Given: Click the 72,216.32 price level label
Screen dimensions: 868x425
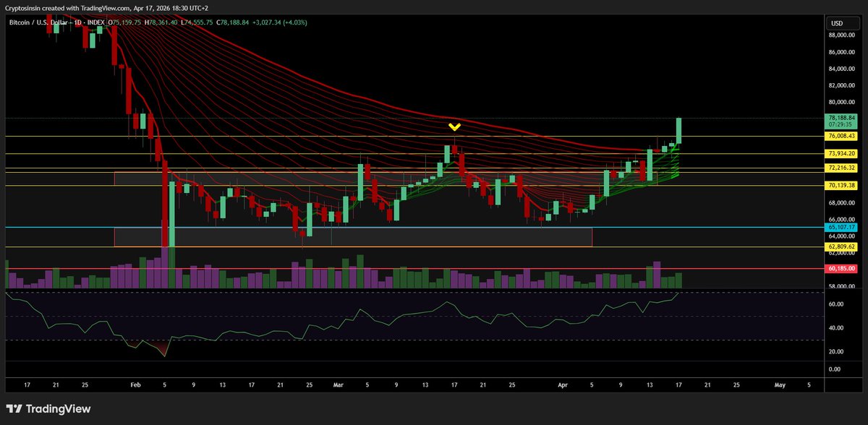Looking at the screenshot, I should (841, 168).
